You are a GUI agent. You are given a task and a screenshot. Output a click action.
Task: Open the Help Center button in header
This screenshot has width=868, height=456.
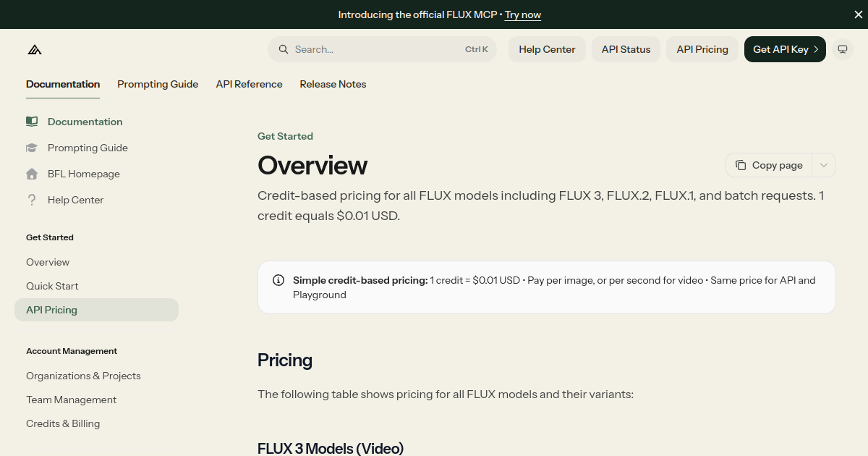tap(547, 49)
